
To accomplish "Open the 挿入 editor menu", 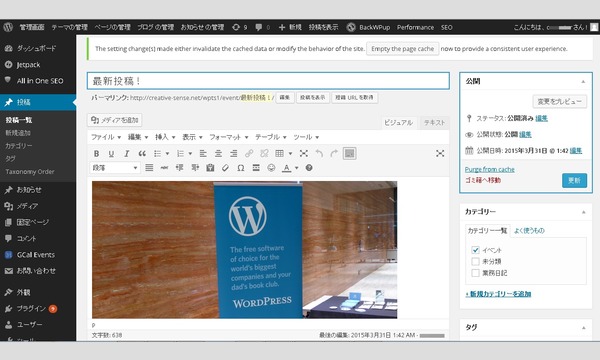I will pos(165,137).
